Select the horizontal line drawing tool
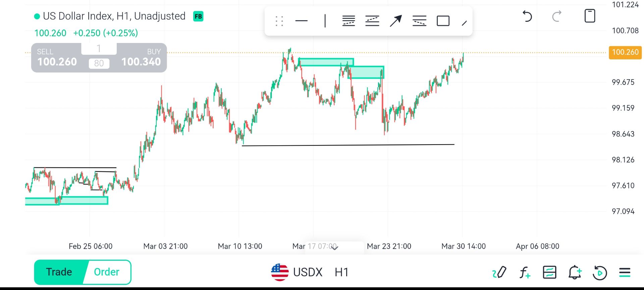This screenshot has width=644, height=290. coord(301,21)
